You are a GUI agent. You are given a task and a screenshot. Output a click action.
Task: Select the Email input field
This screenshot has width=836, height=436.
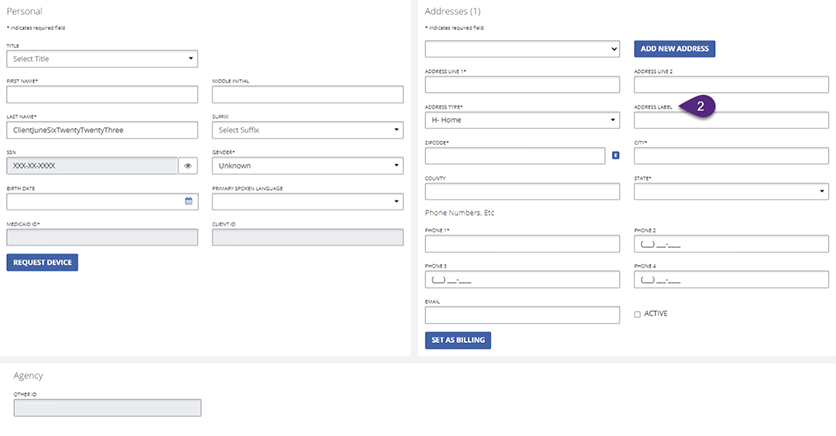[522, 315]
